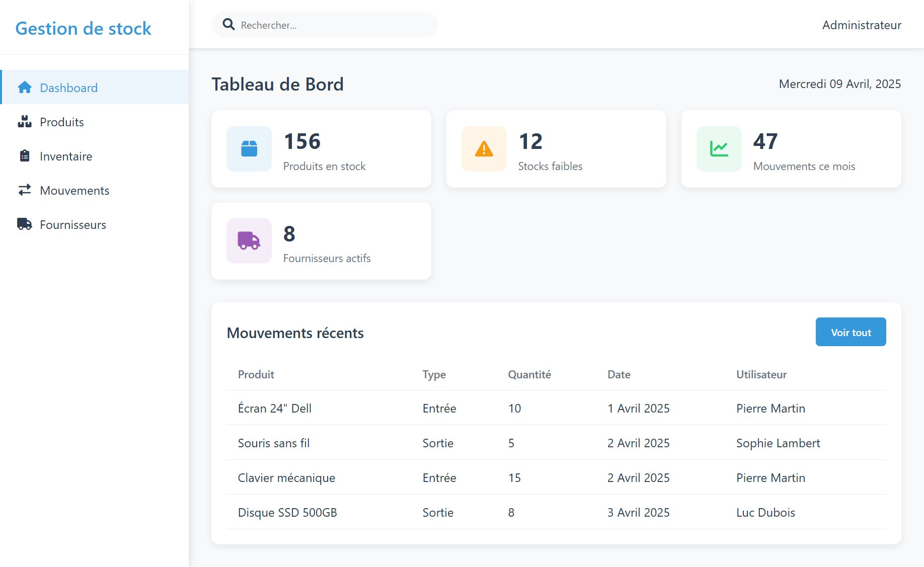
Task: Select the Écran 24" Dell table row
Action: (556, 408)
